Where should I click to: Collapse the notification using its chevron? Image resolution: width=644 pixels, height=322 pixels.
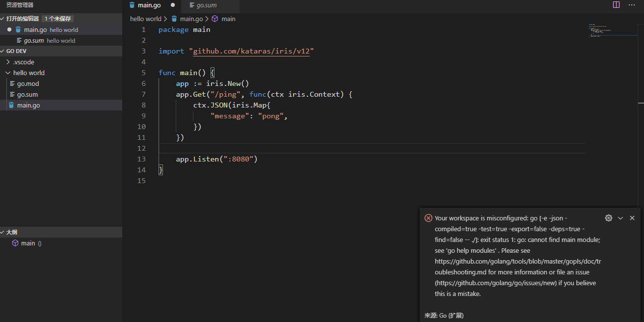pyautogui.click(x=620, y=217)
